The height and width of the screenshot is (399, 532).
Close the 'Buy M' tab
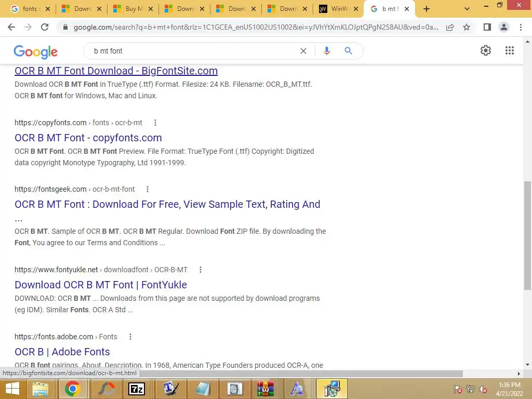(x=151, y=9)
